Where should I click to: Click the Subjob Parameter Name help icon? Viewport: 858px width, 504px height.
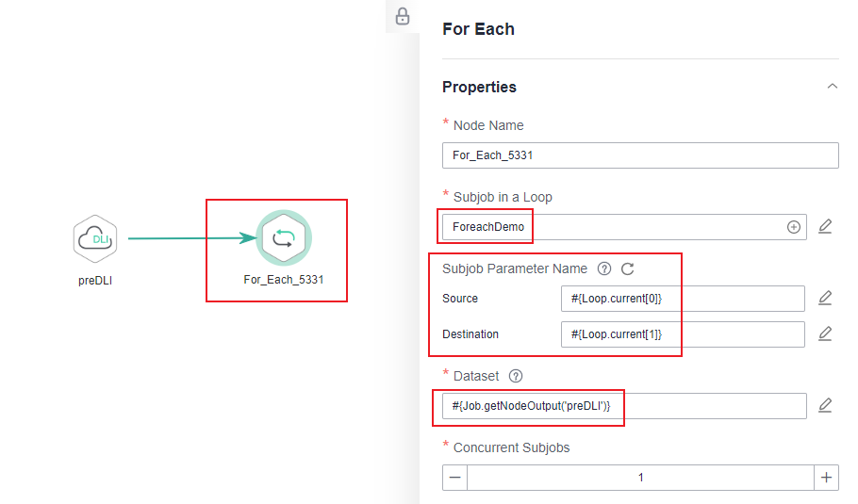pyautogui.click(x=604, y=268)
